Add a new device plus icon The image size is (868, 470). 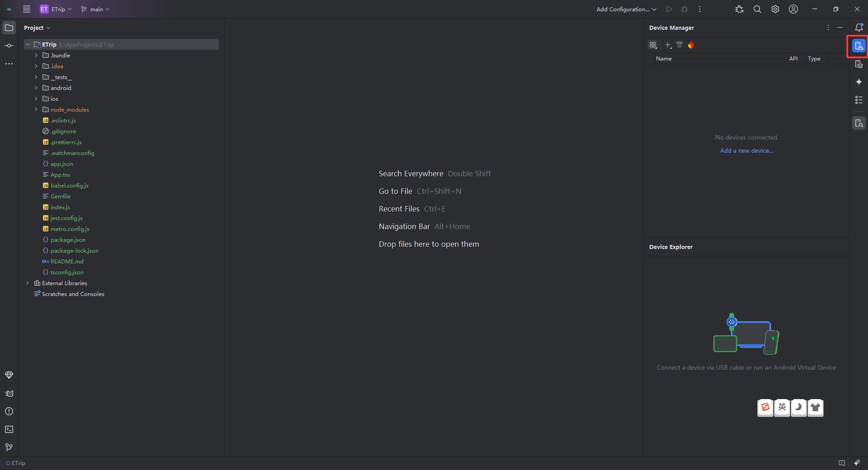point(668,45)
